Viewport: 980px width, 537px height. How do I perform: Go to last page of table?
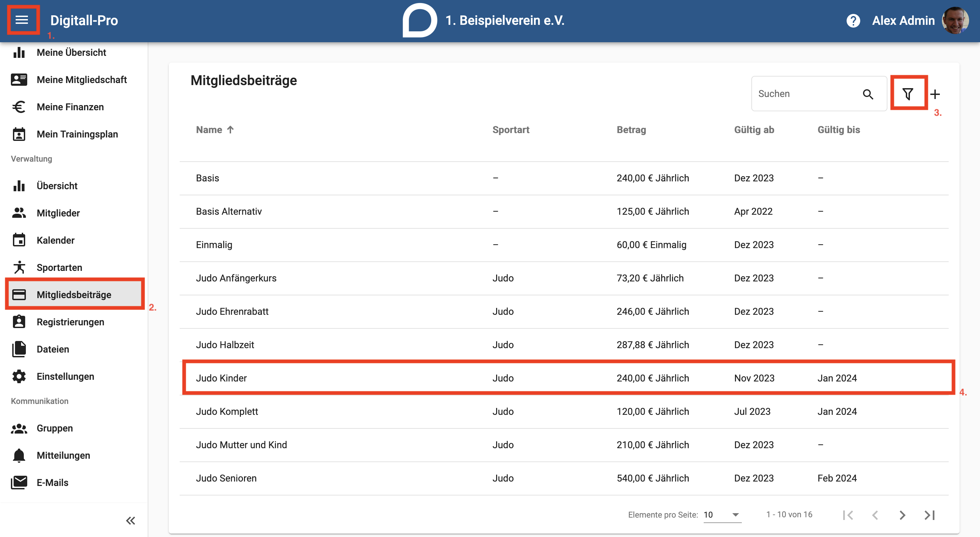[930, 515]
